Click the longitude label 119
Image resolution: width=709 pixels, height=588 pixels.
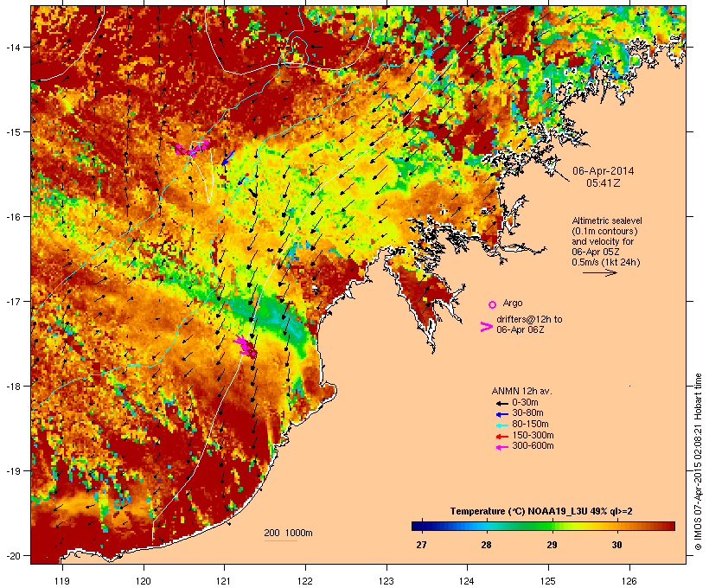click(x=62, y=581)
